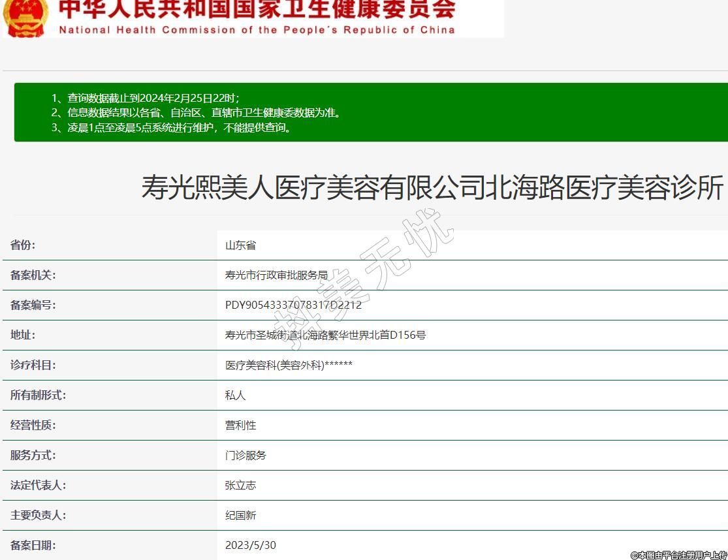Image resolution: width=728 pixels, height=560 pixels.
Task: Click 寿光市行政审批服务局 value
Action: 276,275
